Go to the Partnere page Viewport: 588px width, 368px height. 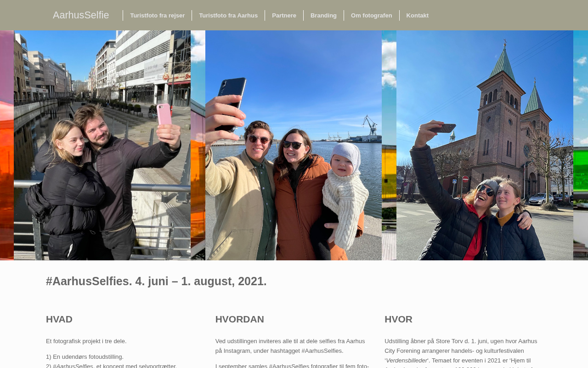coord(284,16)
